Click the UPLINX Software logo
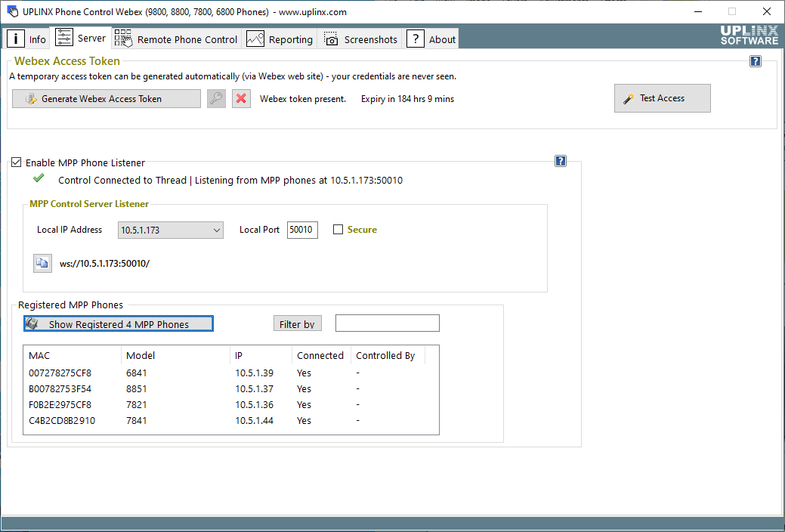The height and width of the screenshot is (532, 785). [749, 35]
